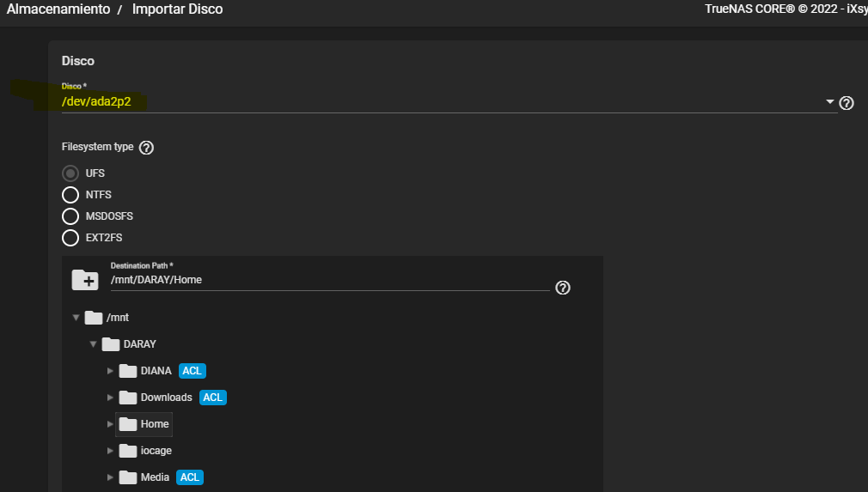The image size is (868, 492).
Task: Open the Filesystem type help tooltip
Action: click(x=146, y=148)
